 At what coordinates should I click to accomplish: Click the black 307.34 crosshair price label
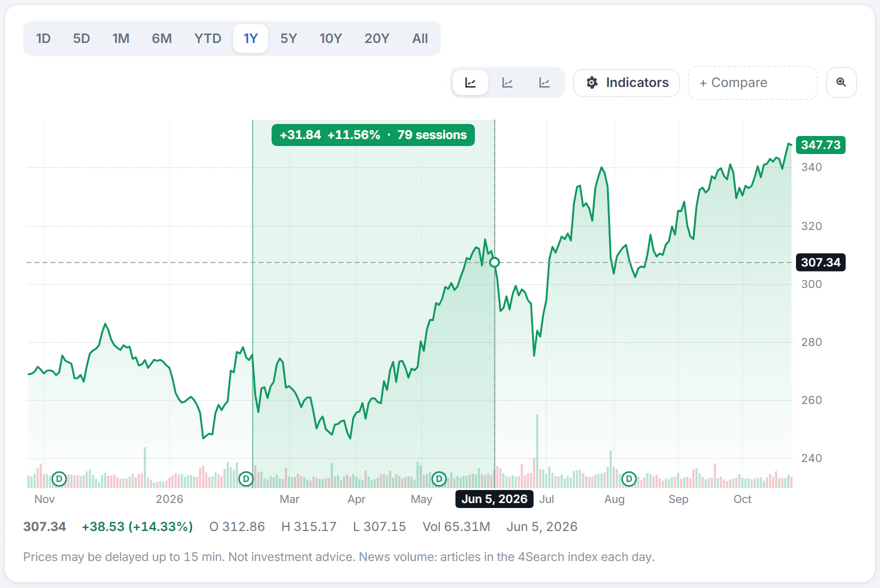[820, 262]
